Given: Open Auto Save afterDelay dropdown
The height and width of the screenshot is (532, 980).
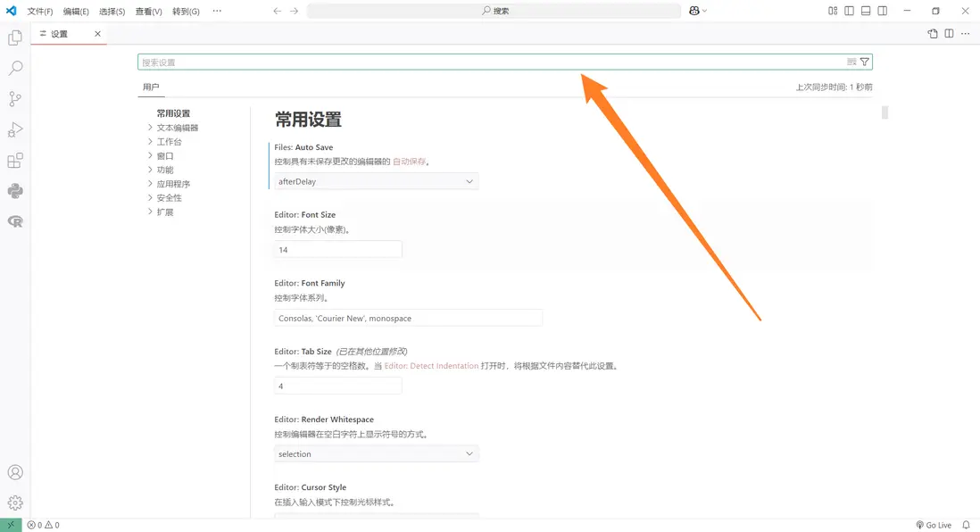Looking at the screenshot, I should [x=377, y=181].
